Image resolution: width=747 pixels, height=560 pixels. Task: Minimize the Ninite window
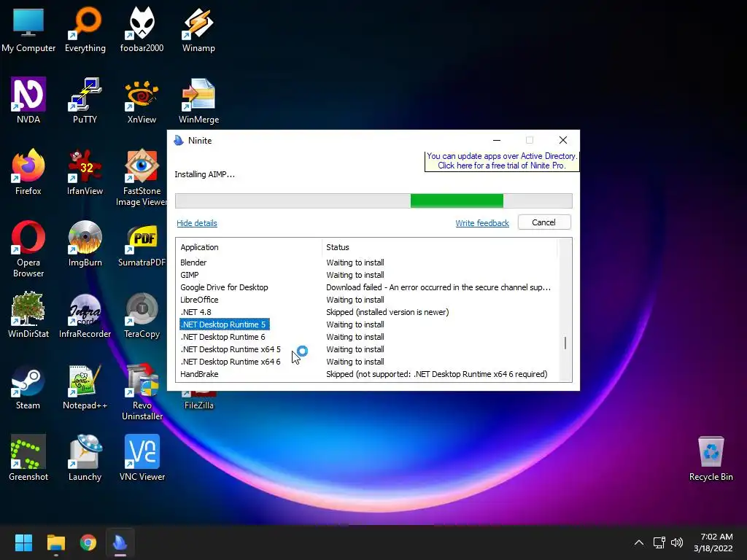coord(496,140)
